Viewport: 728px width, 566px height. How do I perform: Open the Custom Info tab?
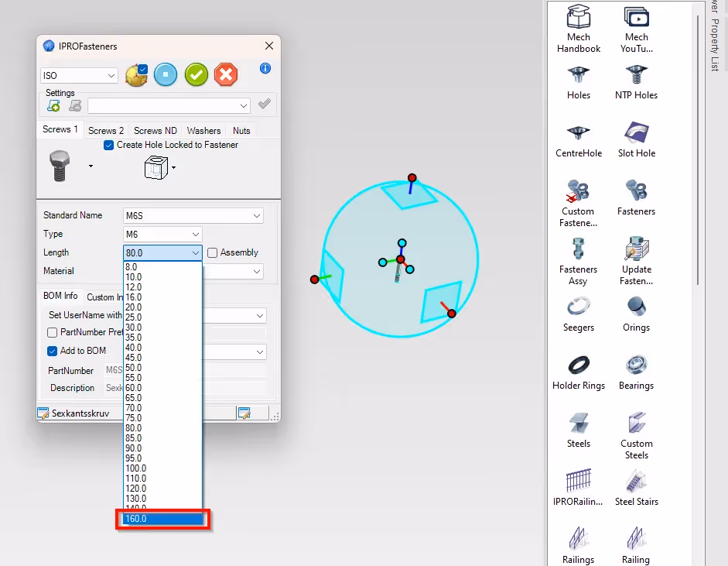coord(105,297)
